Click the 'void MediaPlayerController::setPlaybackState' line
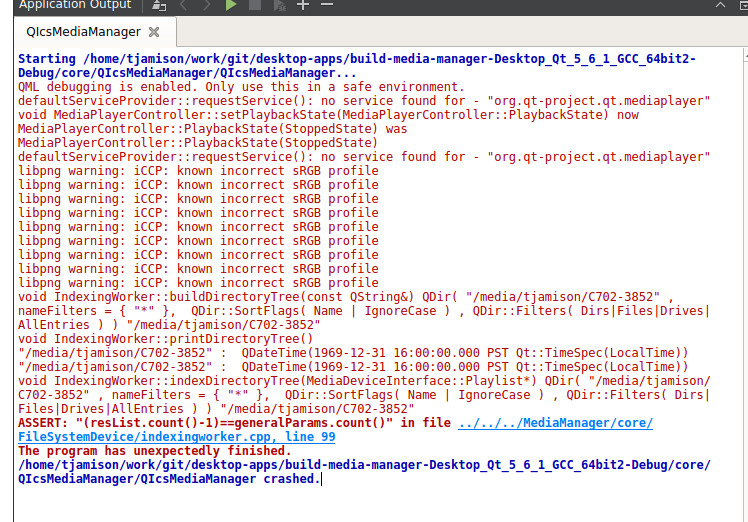Screen dimensions: 748x522 pyautogui.click(x=328, y=115)
